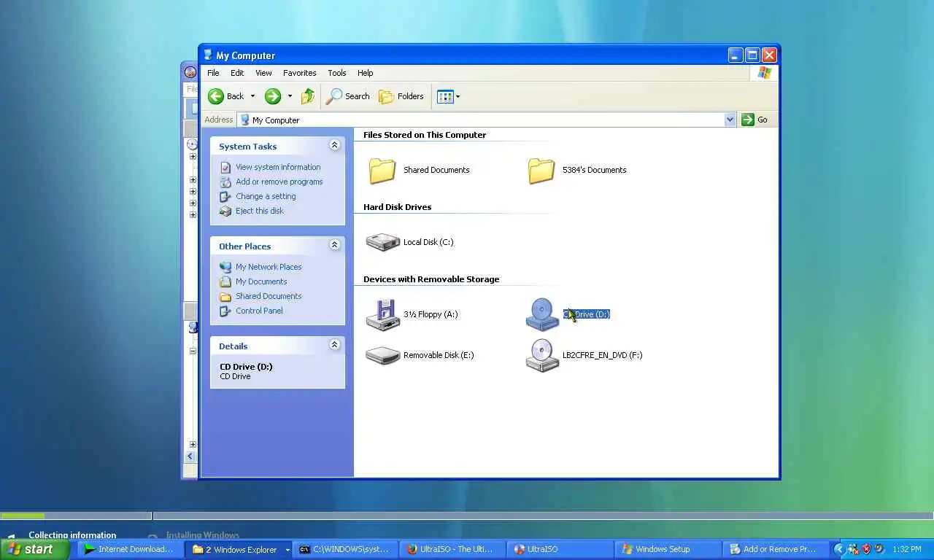Select the 5384's Documents folder icon

[541, 170]
